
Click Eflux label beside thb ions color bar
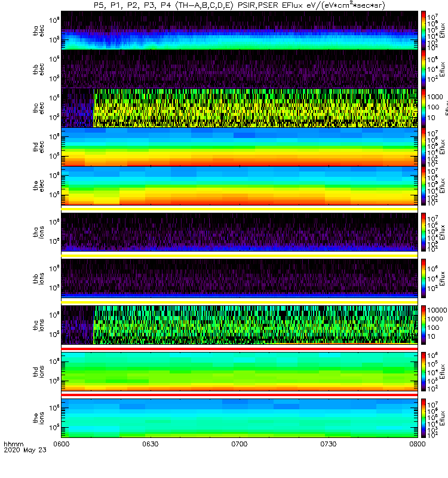pos(443,278)
